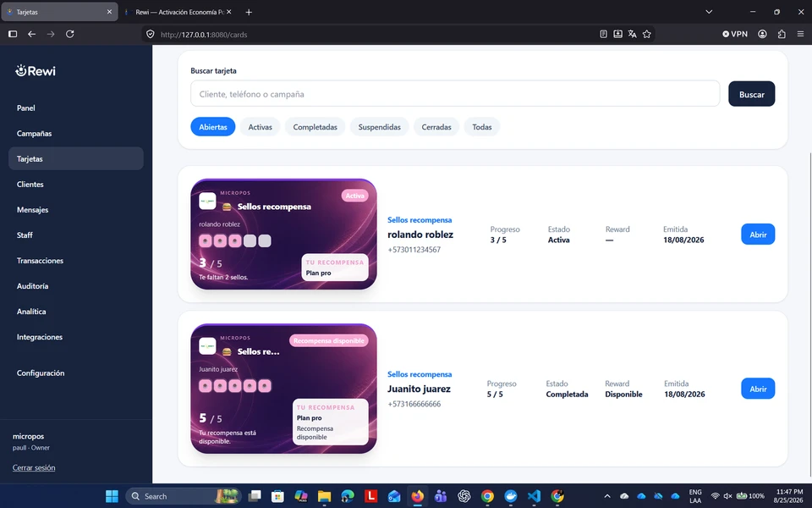
Task: Open the browser account icon
Action: click(762, 34)
